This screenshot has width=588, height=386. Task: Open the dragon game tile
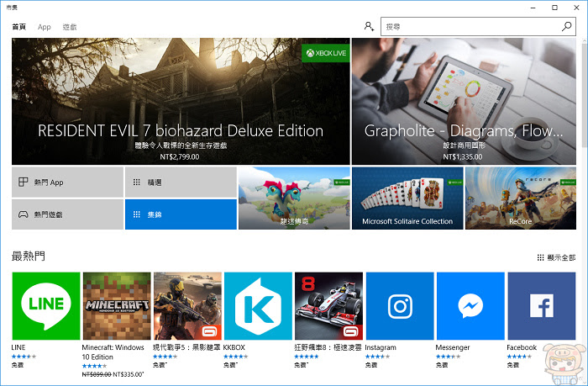tap(294, 198)
